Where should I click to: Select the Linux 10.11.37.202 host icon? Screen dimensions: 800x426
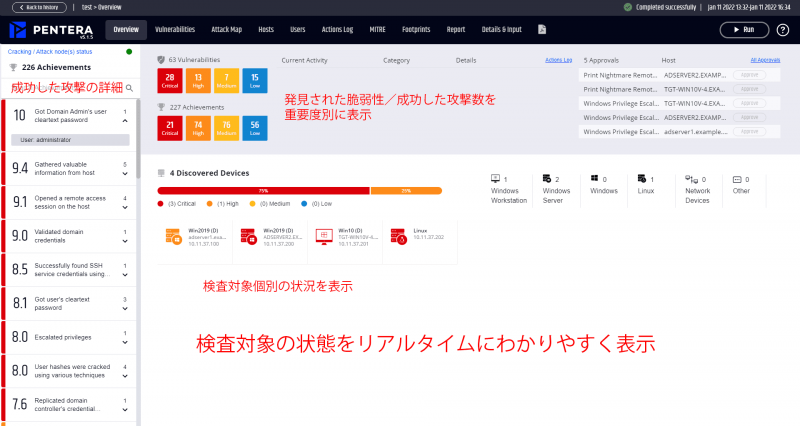pos(398,237)
